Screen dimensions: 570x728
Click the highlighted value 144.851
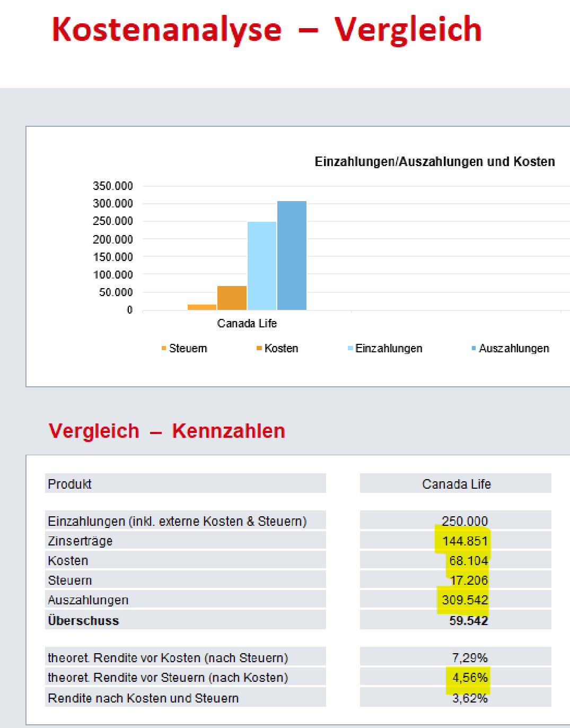click(464, 541)
